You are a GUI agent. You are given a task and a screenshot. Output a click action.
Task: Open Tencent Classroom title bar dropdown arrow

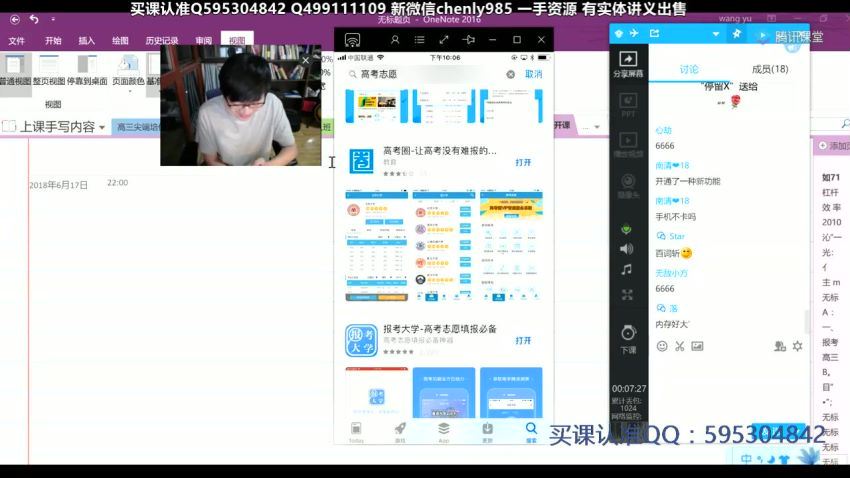[x=716, y=34]
